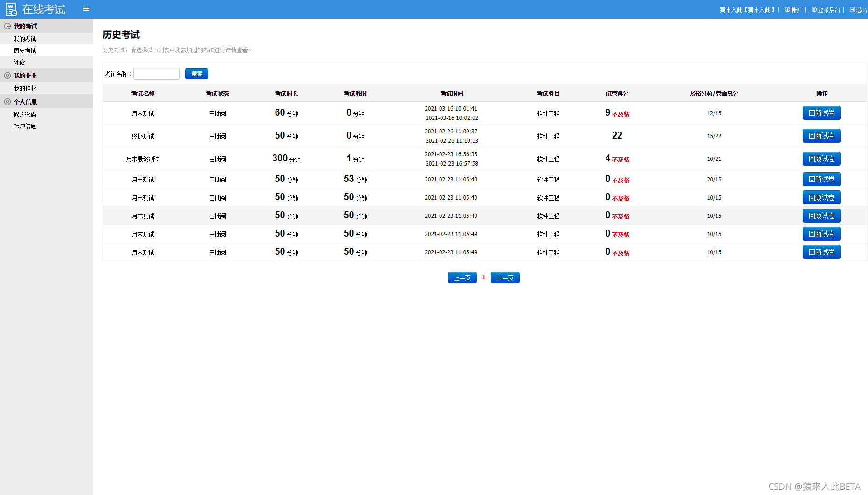Click 退出 to log out
The width and height of the screenshot is (868, 495).
click(x=858, y=10)
